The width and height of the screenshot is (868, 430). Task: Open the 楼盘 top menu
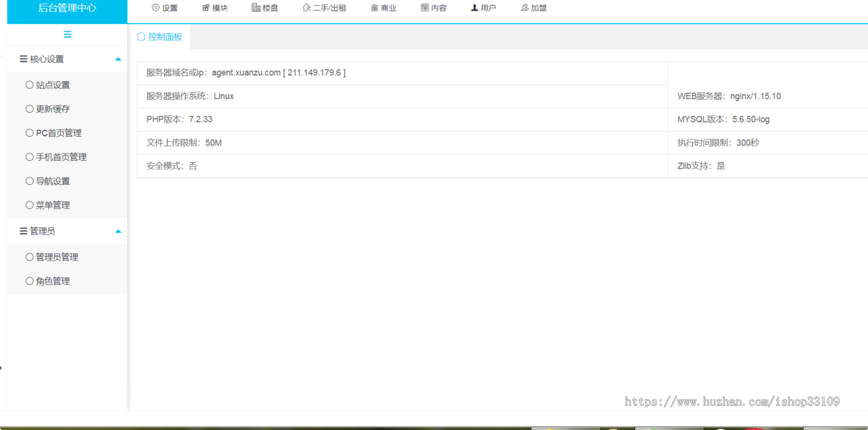[x=265, y=8]
